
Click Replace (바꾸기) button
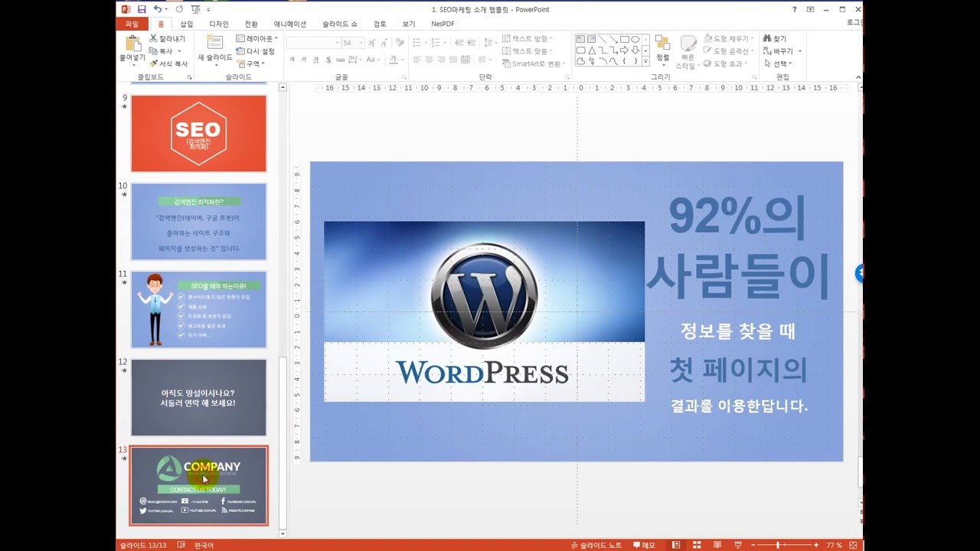(777, 51)
